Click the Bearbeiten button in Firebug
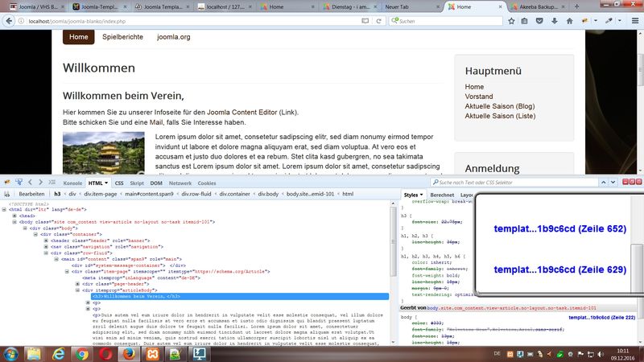The image size is (644, 362). click(32, 194)
